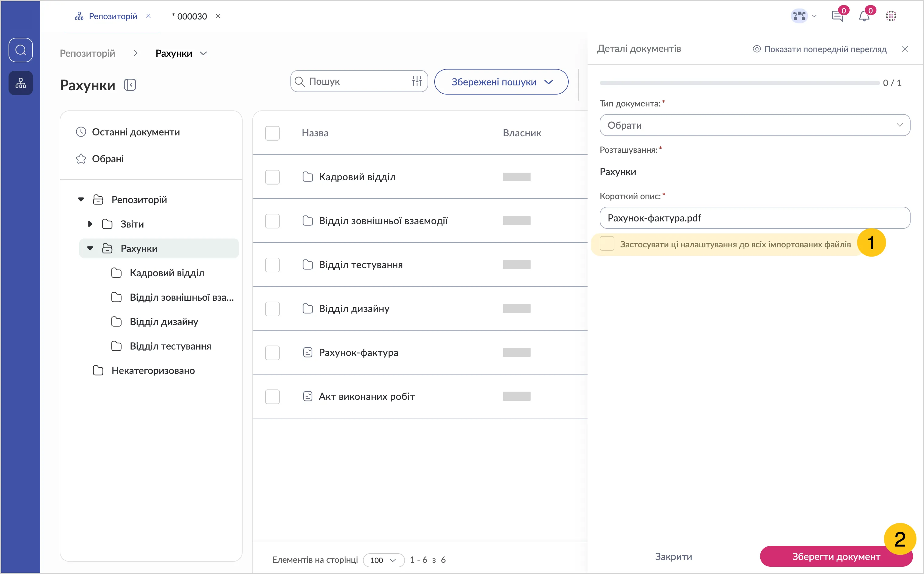
Task: Open advanced search filter sliders icon
Action: (x=417, y=81)
